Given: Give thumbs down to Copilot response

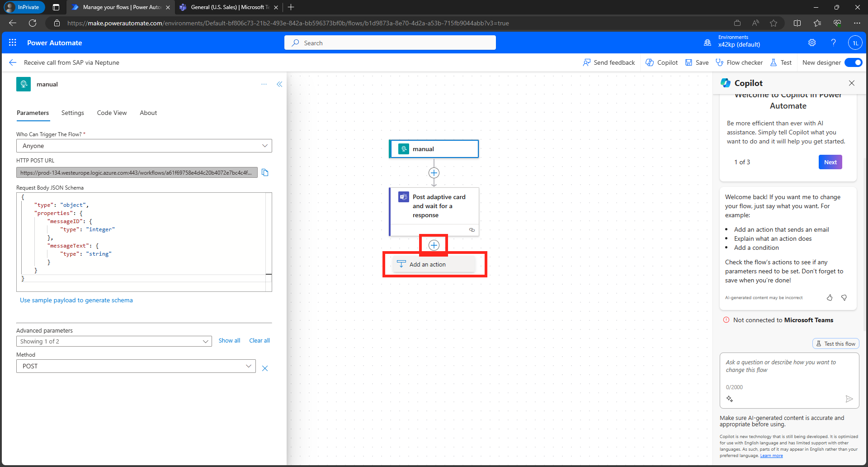Looking at the screenshot, I should pyautogui.click(x=844, y=297).
